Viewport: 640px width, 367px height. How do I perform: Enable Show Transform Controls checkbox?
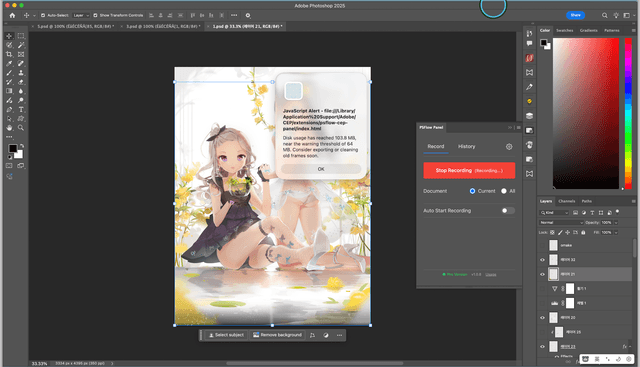(95, 16)
